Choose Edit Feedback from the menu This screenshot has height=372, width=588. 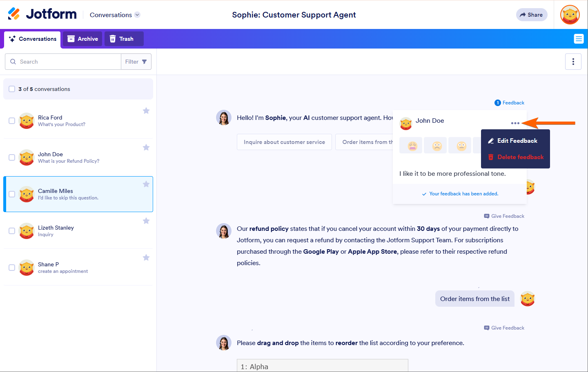pos(517,141)
